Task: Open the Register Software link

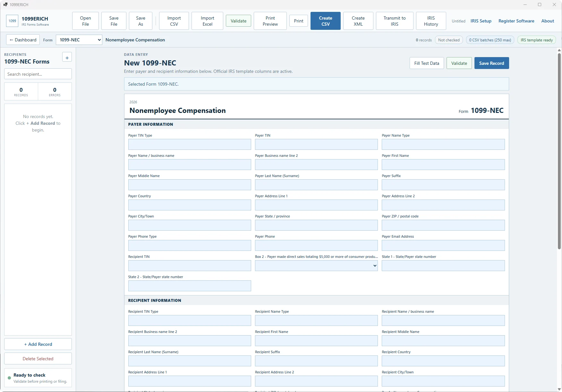Action: click(516, 21)
